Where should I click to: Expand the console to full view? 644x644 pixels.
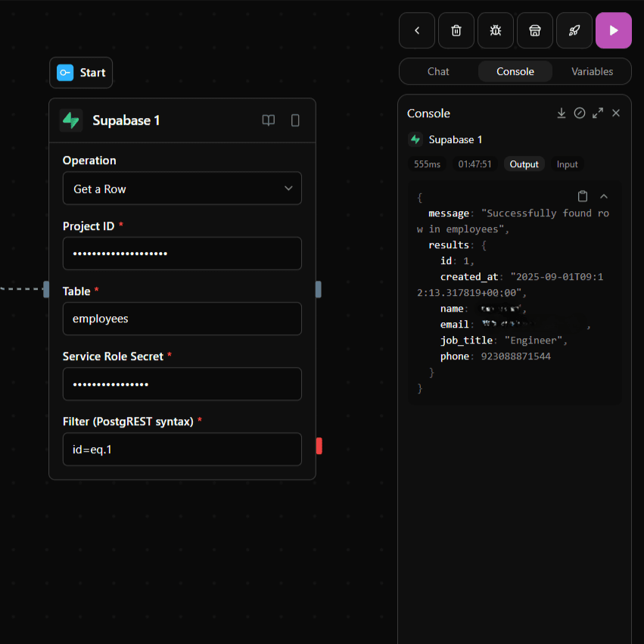(598, 113)
